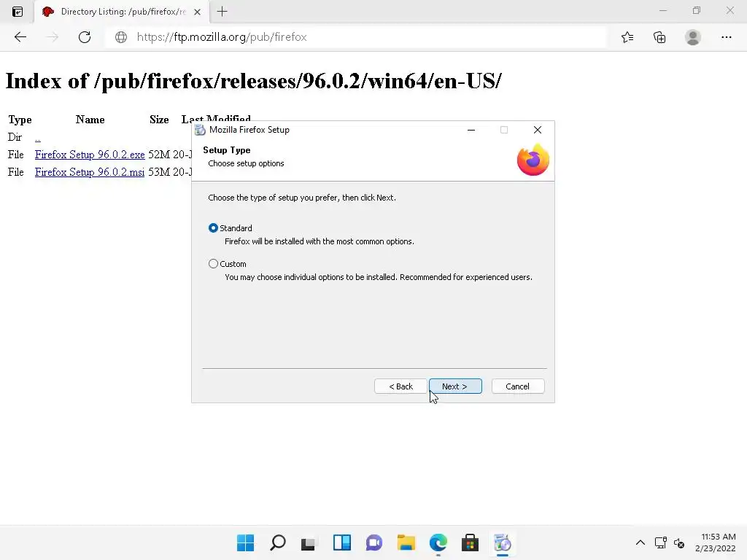Open Edge Settings and more menu
This screenshot has width=747, height=560.
click(x=726, y=37)
